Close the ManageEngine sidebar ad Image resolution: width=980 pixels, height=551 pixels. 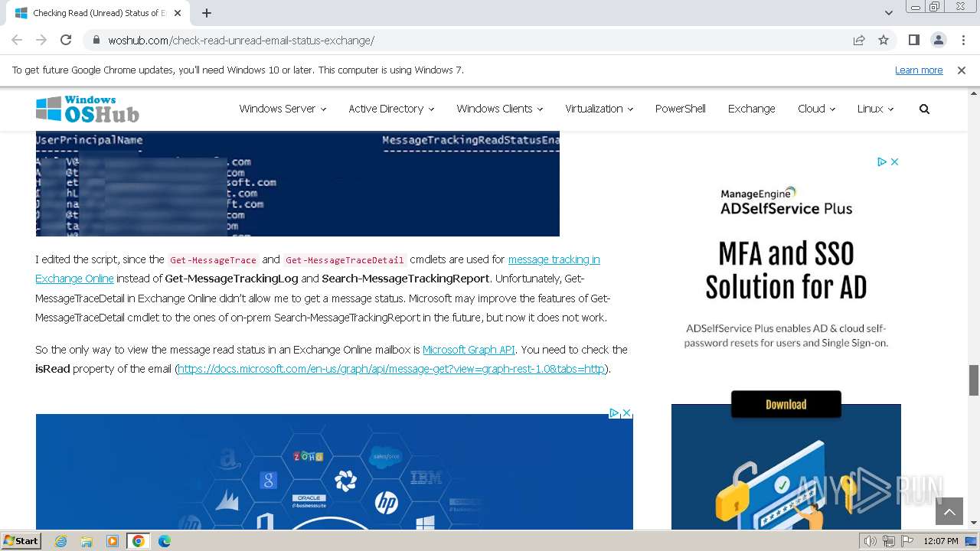894,161
